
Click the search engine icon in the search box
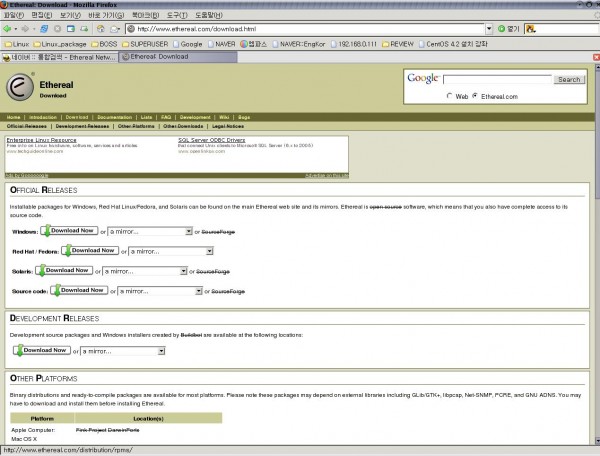tap(530, 29)
